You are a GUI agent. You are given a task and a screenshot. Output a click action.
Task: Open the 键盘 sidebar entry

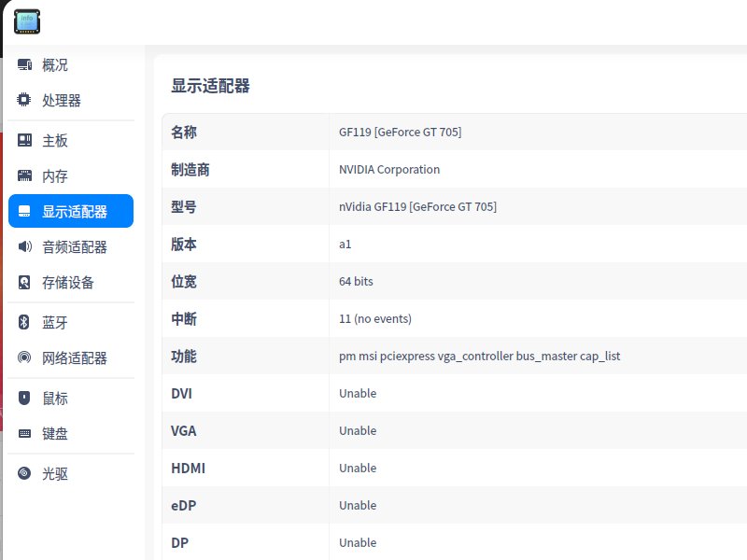pyautogui.click(x=71, y=433)
